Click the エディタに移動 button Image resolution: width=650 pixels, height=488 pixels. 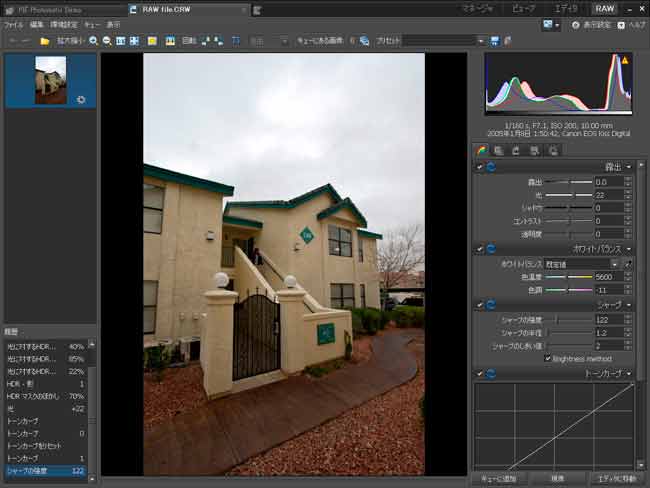coord(612,479)
